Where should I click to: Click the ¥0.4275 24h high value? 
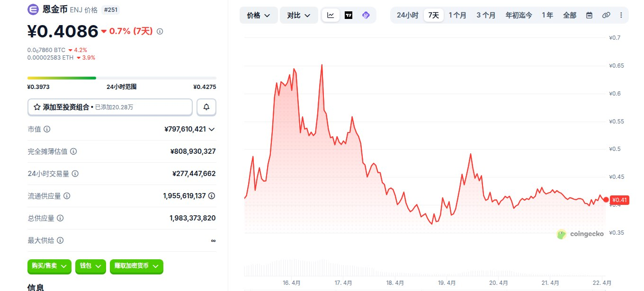(205, 87)
